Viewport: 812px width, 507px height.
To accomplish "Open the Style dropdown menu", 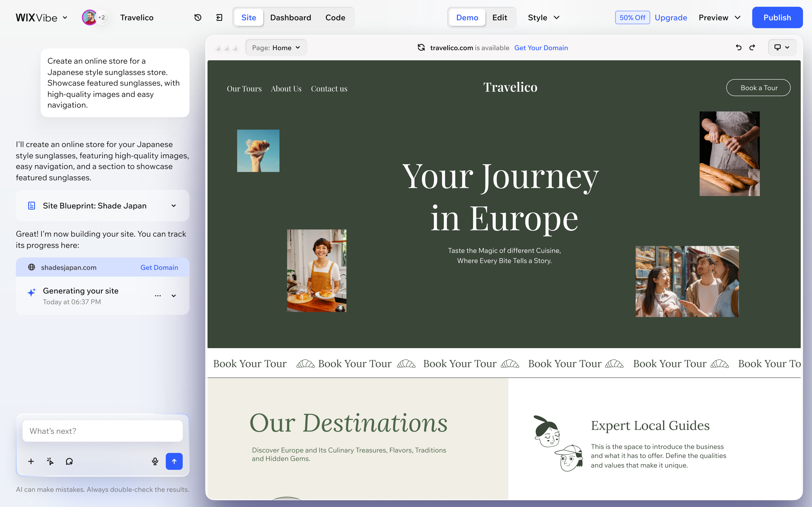I will coord(544,17).
